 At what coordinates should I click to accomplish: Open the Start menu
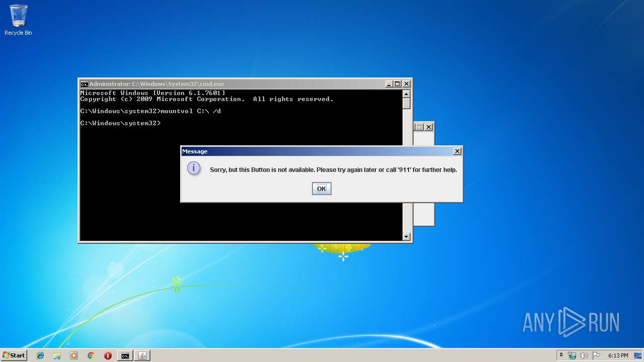(x=14, y=355)
